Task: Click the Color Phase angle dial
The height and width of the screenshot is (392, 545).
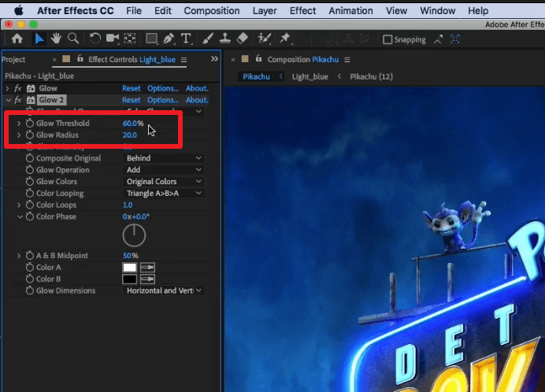Action: pos(134,235)
